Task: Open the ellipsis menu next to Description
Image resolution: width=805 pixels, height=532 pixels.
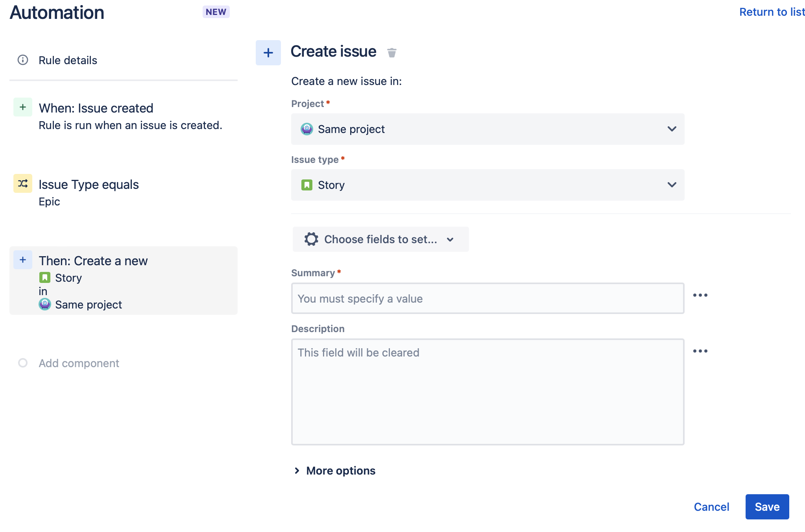Action: (700, 351)
